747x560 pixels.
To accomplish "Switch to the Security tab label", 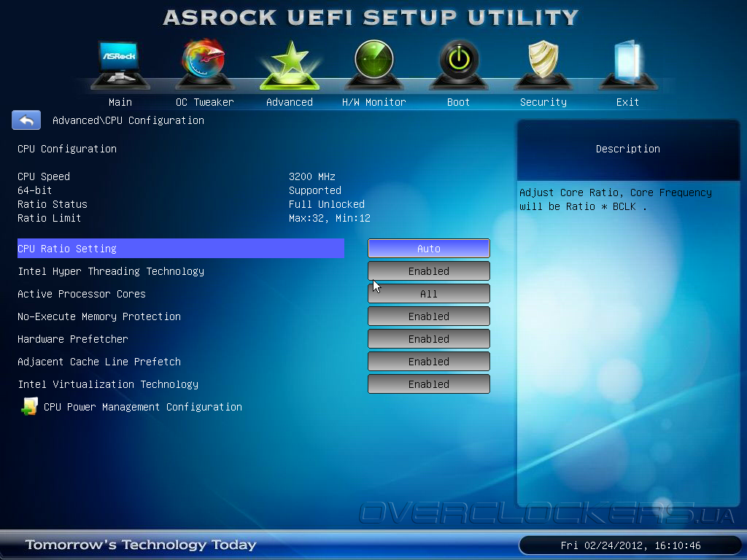I will pyautogui.click(x=543, y=102).
